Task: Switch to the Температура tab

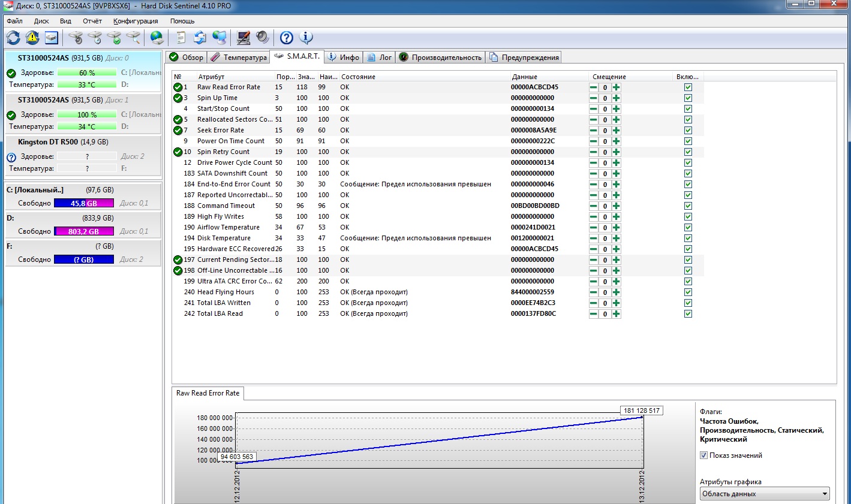Action: pyautogui.click(x=239, y=58)
